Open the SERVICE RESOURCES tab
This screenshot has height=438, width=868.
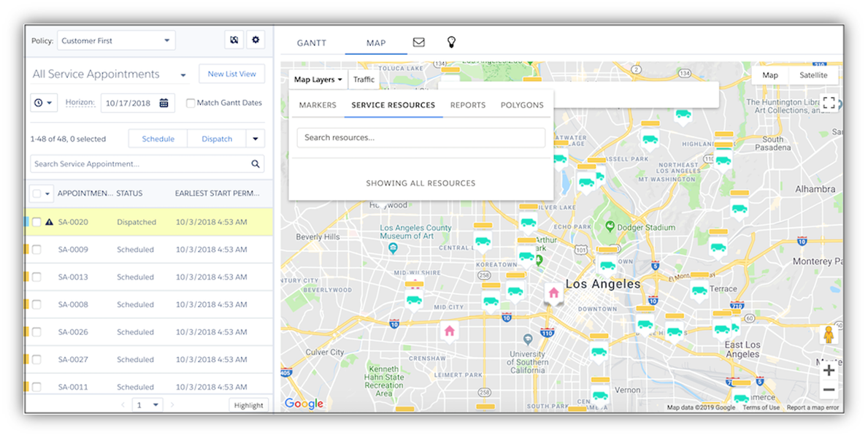pyautogui.click(x=393, y=104)
